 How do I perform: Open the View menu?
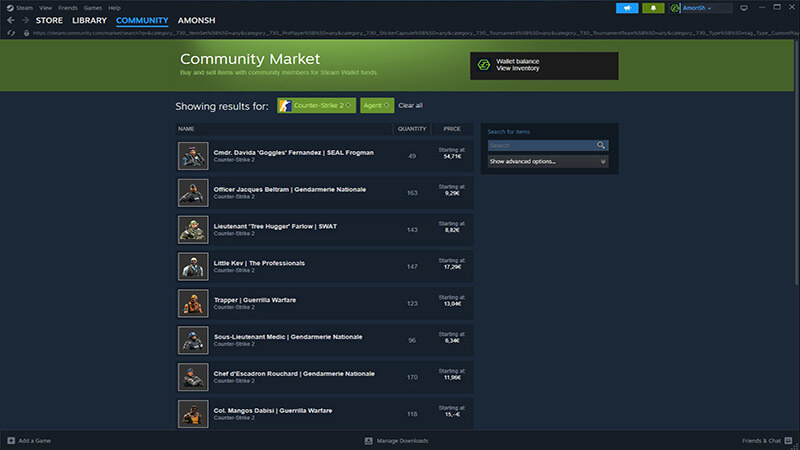[45, 8]
